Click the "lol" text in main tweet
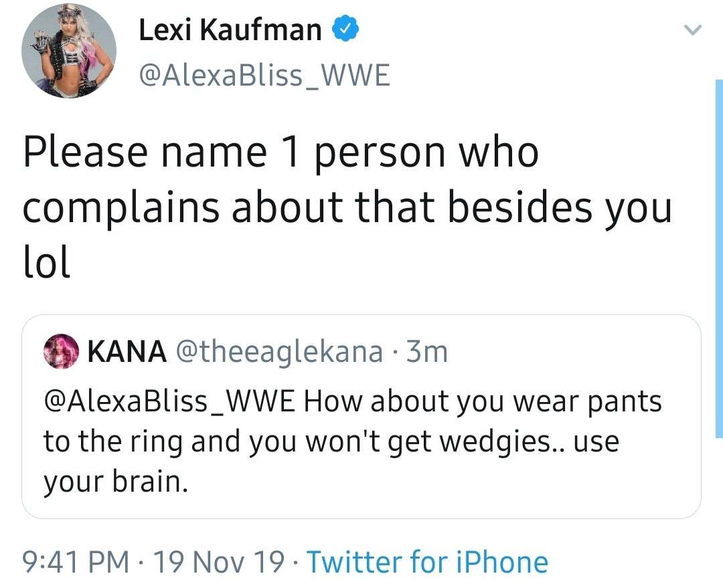The image size is (723, 588). (46, 262)
